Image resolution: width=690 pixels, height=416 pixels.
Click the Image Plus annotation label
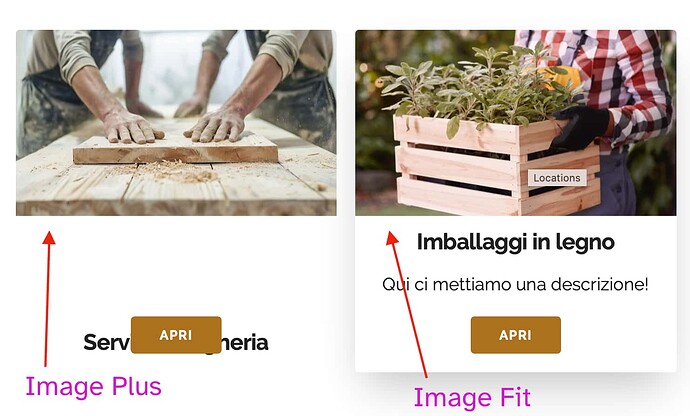pos(93,387)
